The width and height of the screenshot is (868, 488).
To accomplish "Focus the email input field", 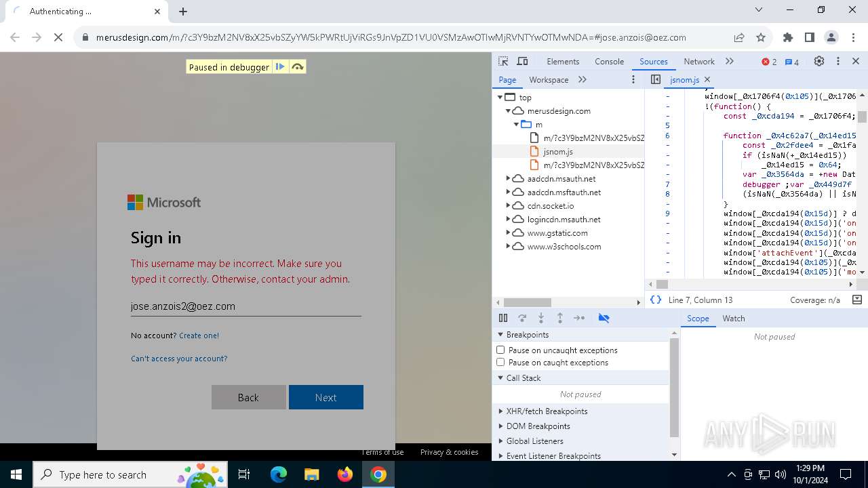I will click(x=246, y=306).
